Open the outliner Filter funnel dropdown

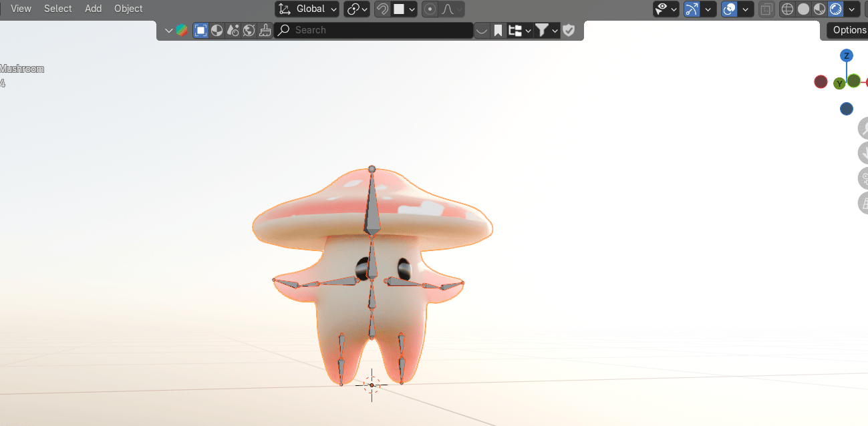pos(546,30)
